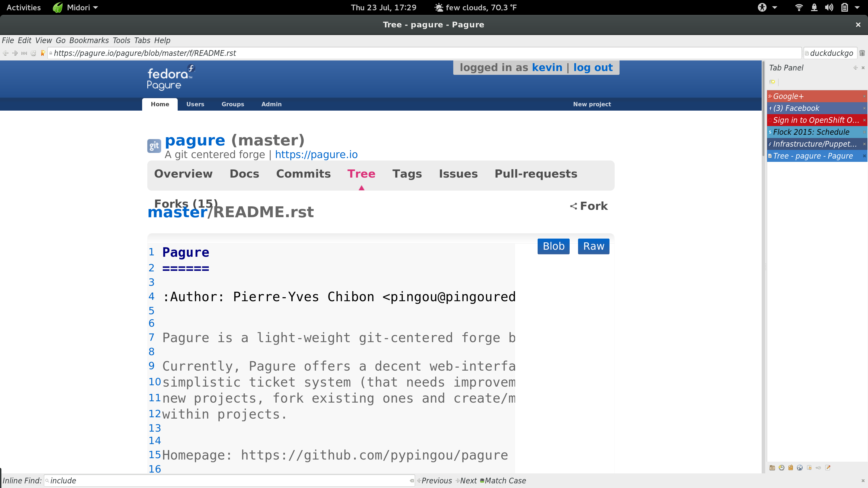868x488 pixels.
Task: Close the Tab Panel sidebar
Action: point(863,68)
